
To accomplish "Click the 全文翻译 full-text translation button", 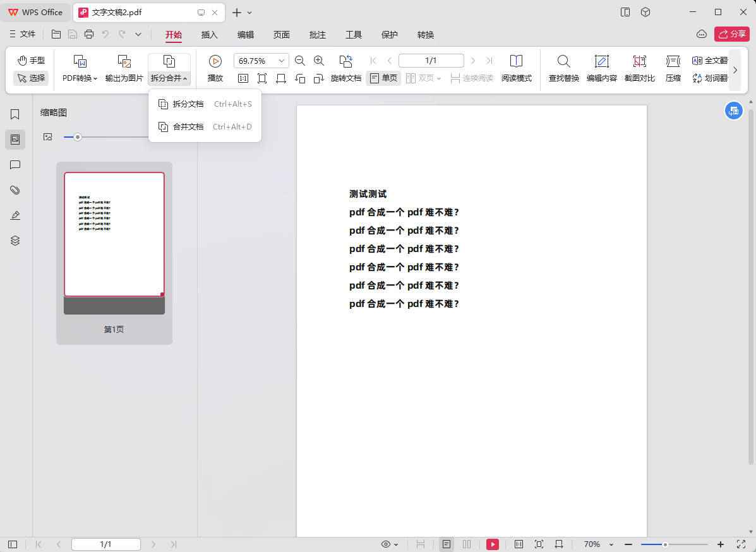I will pyautogui.click(x=710, y=61).
